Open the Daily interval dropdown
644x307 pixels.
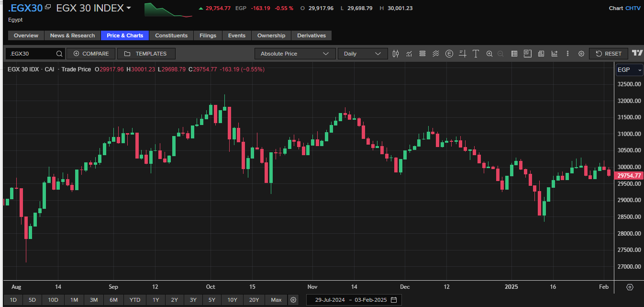(x=362, y=54)
